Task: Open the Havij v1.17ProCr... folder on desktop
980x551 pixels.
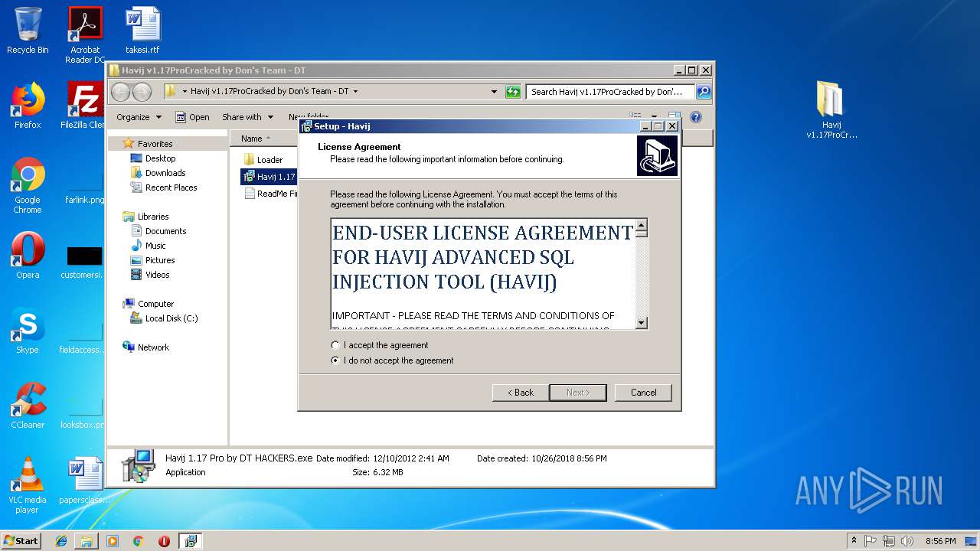Action: 831,109
